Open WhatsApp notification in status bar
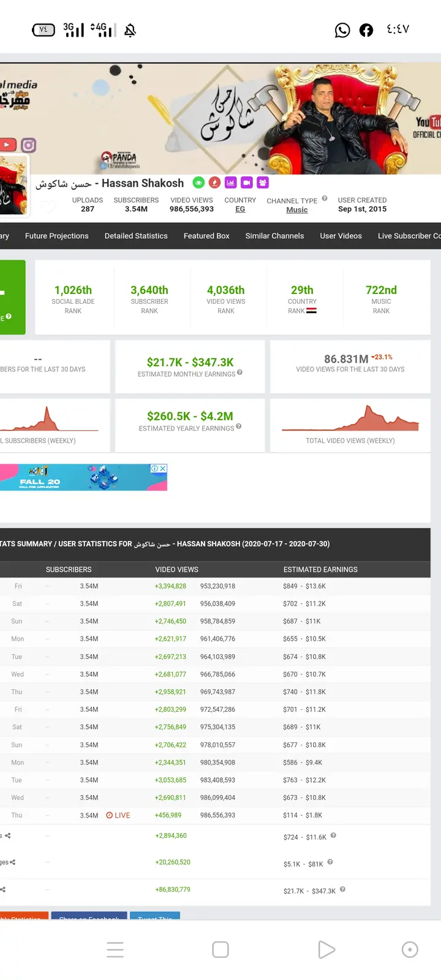Viewport: 441px width, 980px height. (342, 30)
